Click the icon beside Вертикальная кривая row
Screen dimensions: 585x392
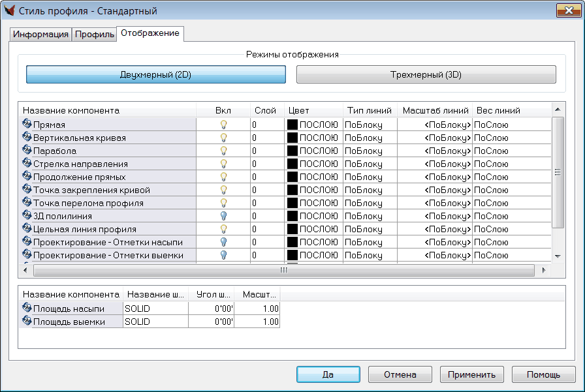coord(27,138)
